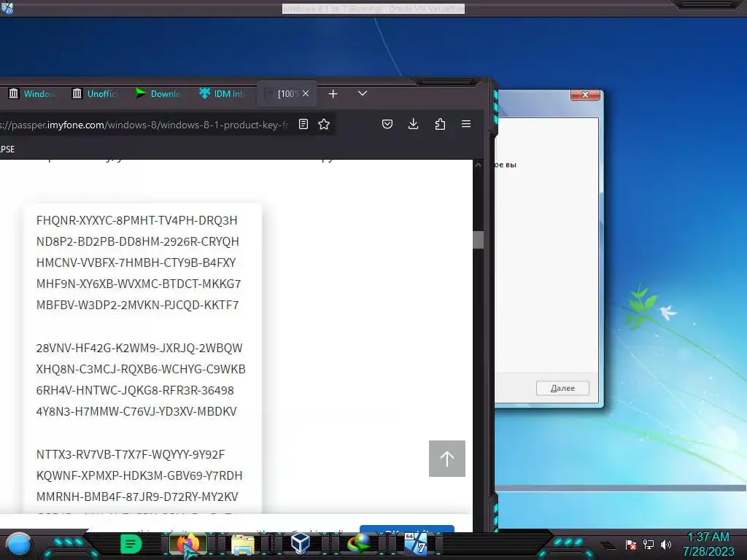Expand the list-all-tabs dropdown arrow
The width and height of the screenshot is (747, 560).
pyautogui.click(x=363, y=94)
